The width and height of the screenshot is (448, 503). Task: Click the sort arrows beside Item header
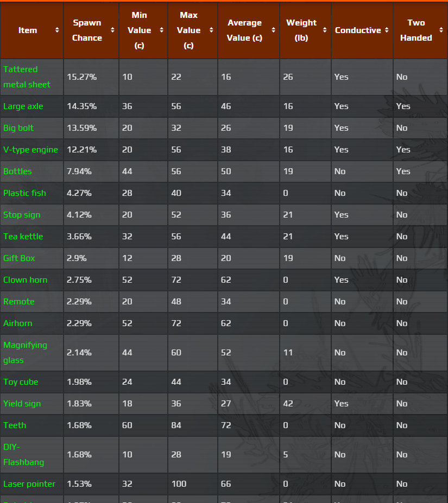[x=57, y=30]
